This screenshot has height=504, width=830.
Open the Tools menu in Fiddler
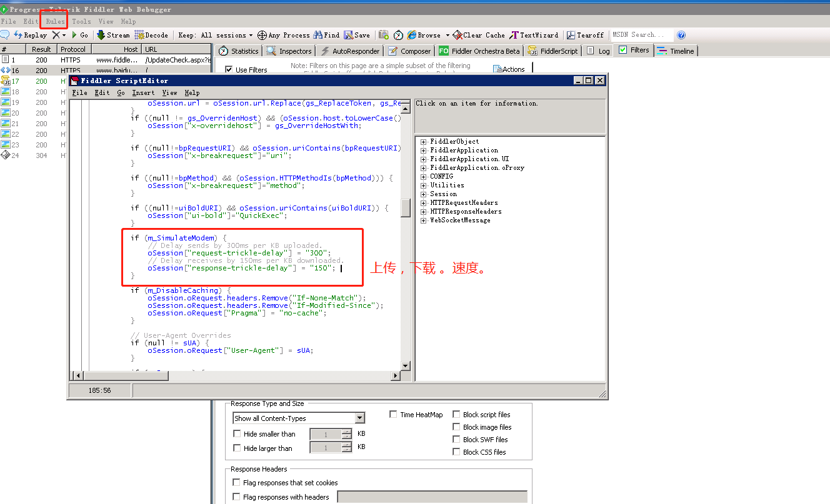(x=81, y=22)
